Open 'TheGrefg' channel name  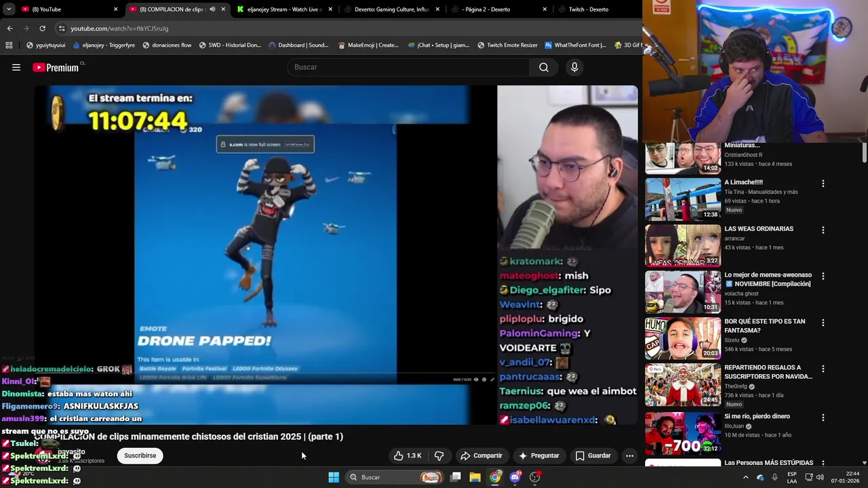[736, 386]
